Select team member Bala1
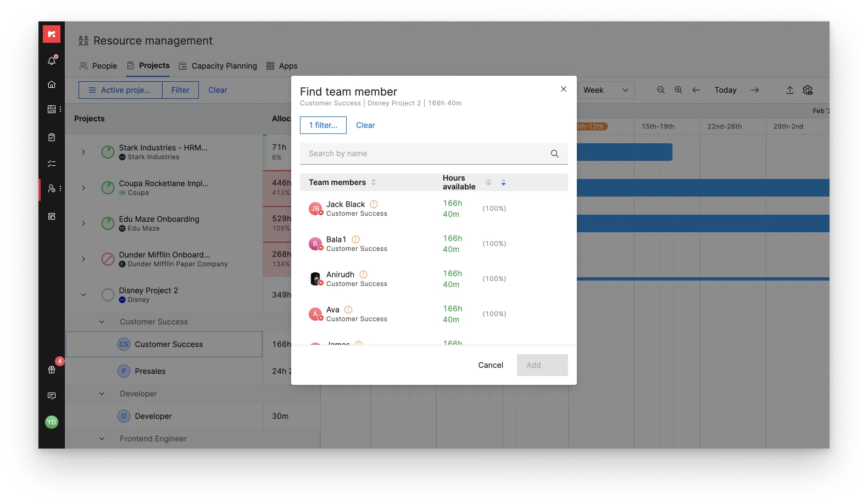Image resolution: width=868 pixels, height=504 pixels. pos(434,244)
